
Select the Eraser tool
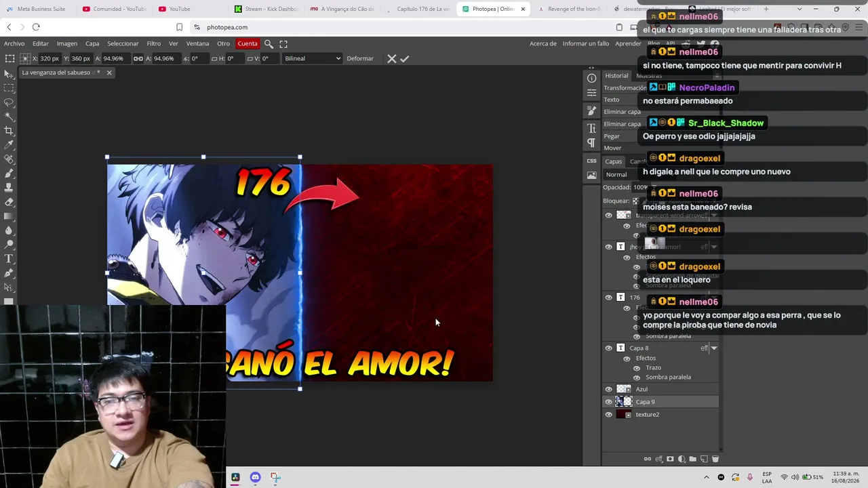9,202
